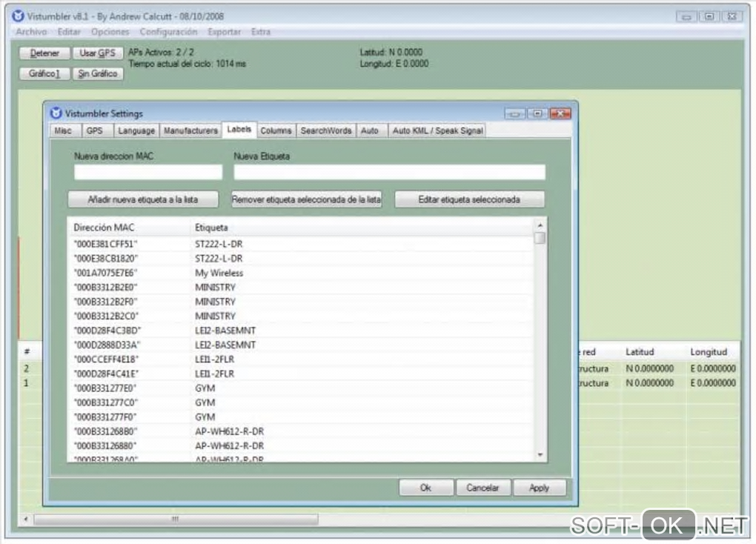Viewport: 756px width, 544px height.
Task: Click the Sin Gráfico button
Action: tap(98, 74)
